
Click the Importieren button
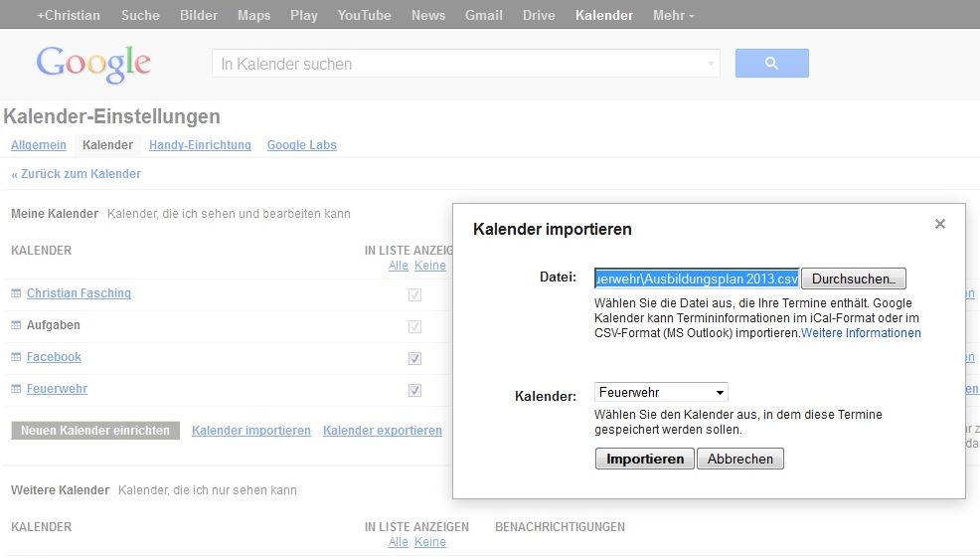[645, 460]
